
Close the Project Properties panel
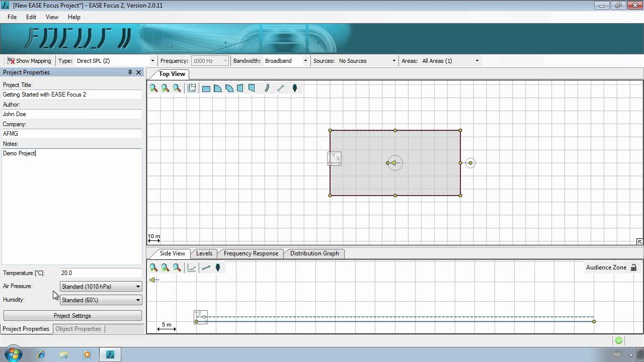click(x=138, y=72)
